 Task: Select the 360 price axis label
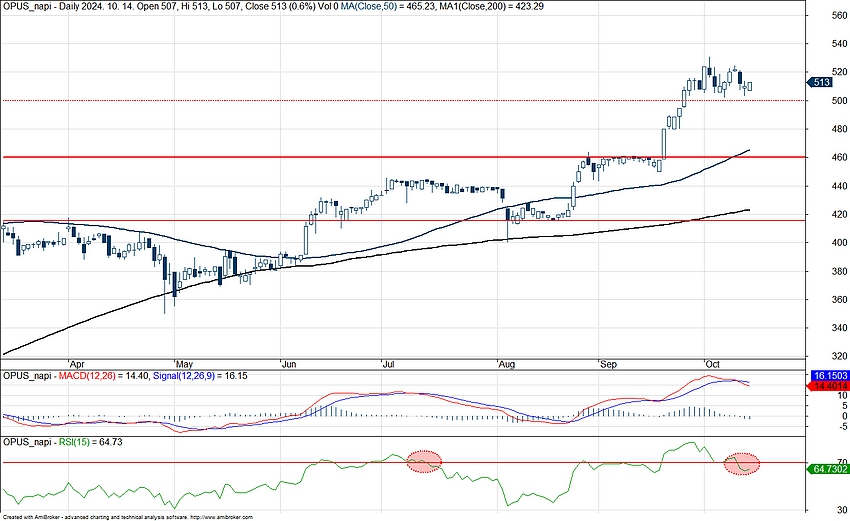click(840, 299)
